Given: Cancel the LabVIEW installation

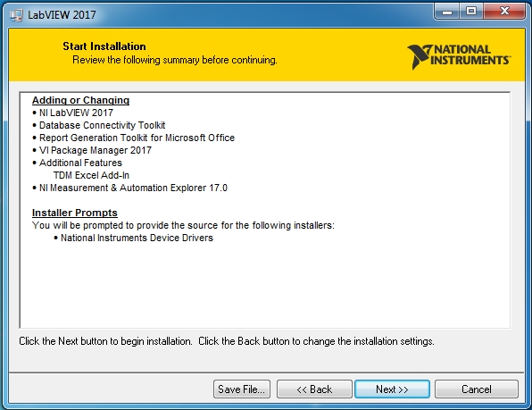Looking at the screenshot, I should (477, 389).
